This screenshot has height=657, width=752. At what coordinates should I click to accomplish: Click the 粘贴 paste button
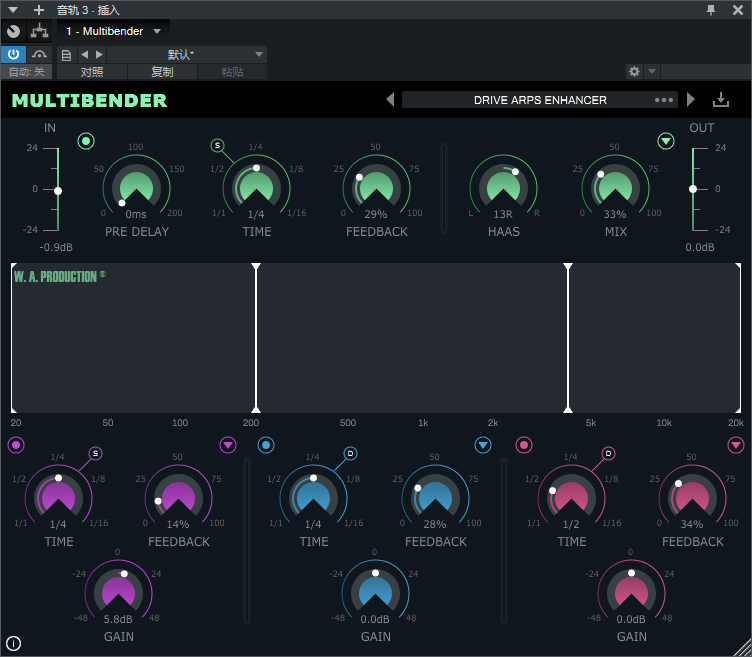pyautogui.click(x=232, y=72)
